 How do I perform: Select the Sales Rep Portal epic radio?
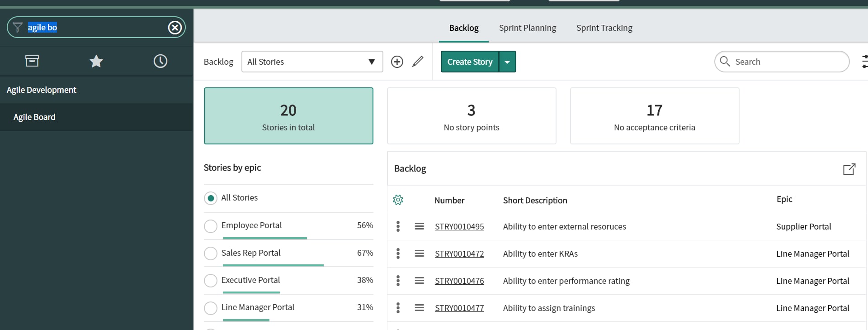211,253
